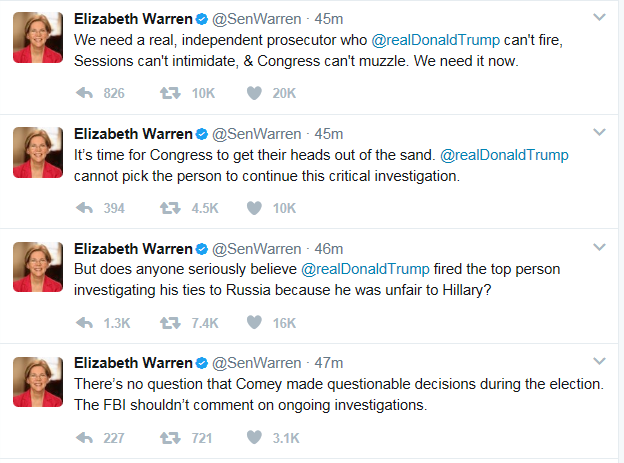Like the Comey questionable decisions tweet

click(254, 438)
